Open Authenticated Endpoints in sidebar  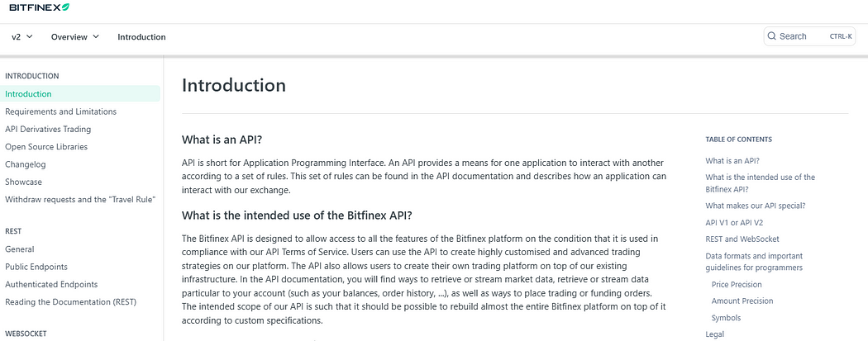[x=51, y=285]
